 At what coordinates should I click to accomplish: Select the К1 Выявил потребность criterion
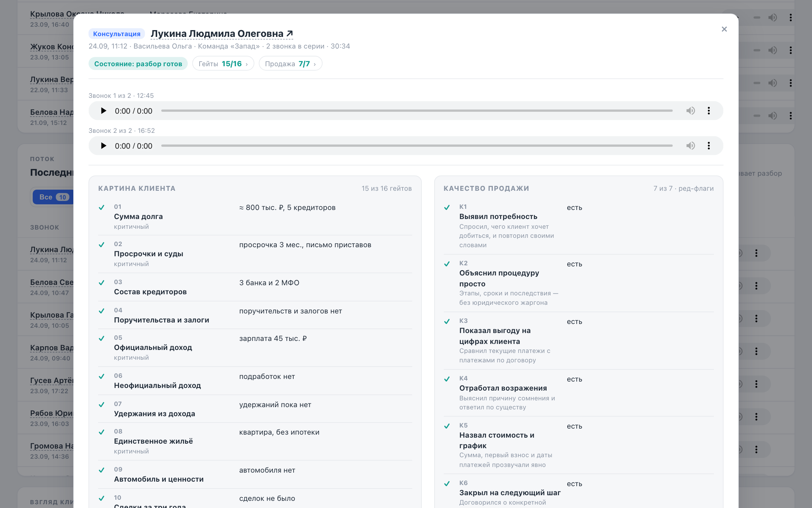(x=579, y=226)
